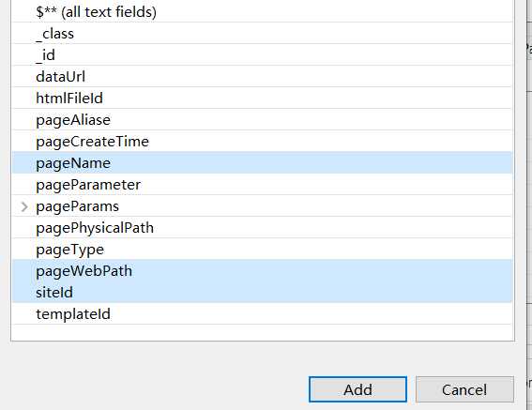The image size is (532, 410).
Task: Select the pageParameter field
Action: 262,185
